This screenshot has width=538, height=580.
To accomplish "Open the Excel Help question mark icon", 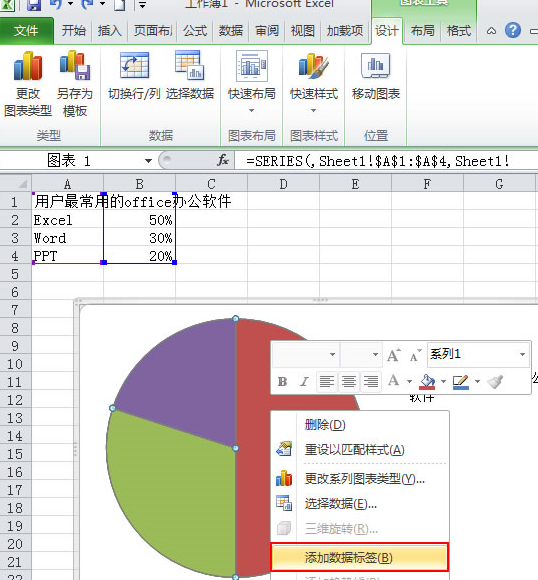I will (x=513, y=30).
